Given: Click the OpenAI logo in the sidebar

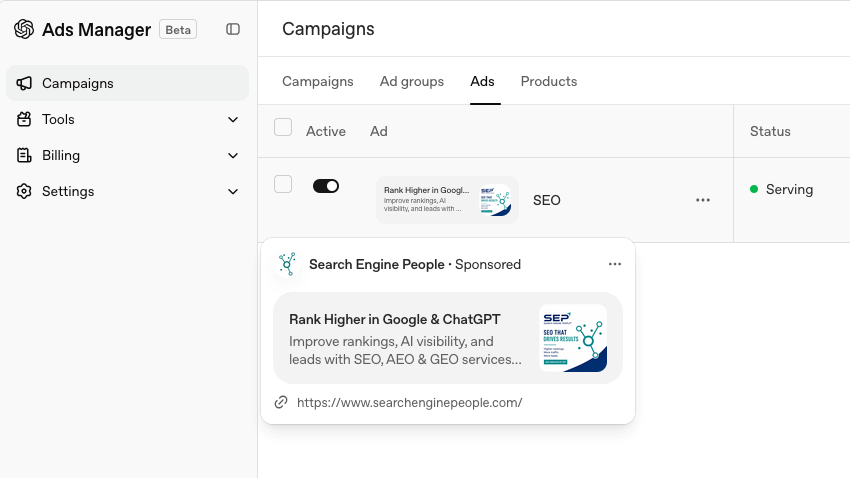Looking at the screenshot, I should [24, 29].
